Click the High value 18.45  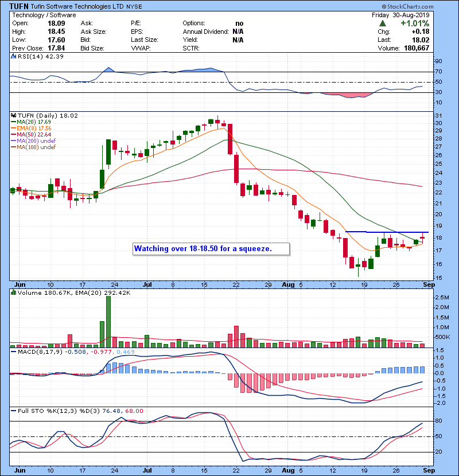click(x=56, y=32)
